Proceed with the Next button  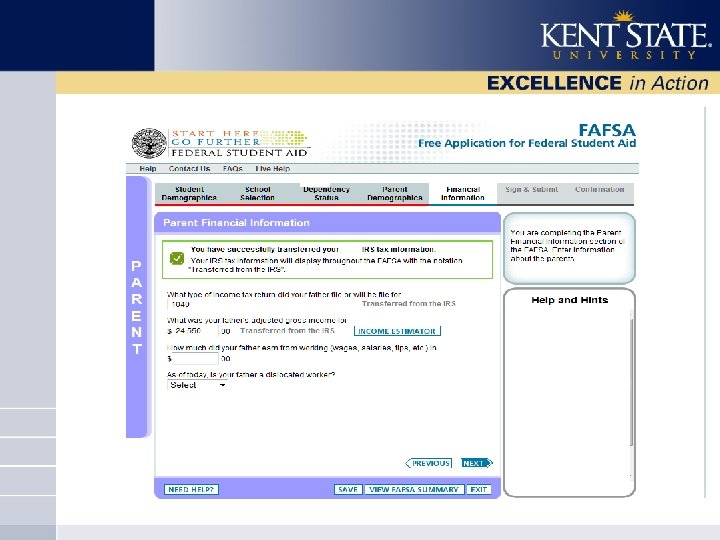[477, 463]
